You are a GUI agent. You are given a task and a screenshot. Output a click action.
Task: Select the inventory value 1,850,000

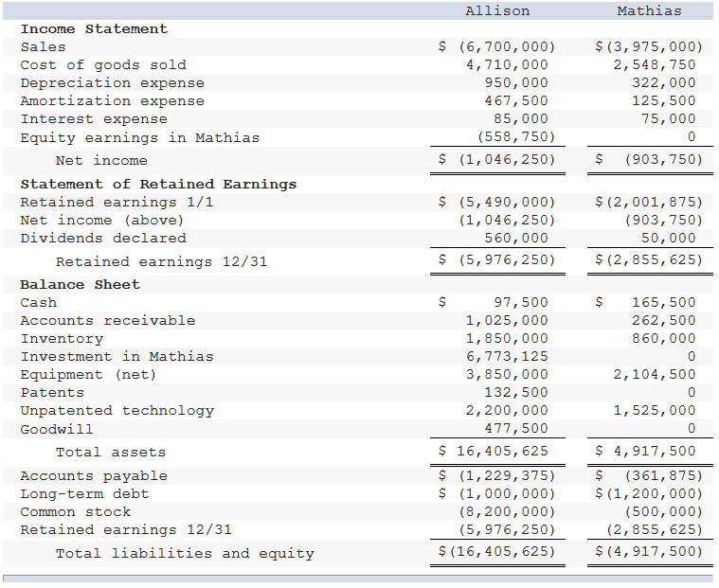tap(507, 339)
